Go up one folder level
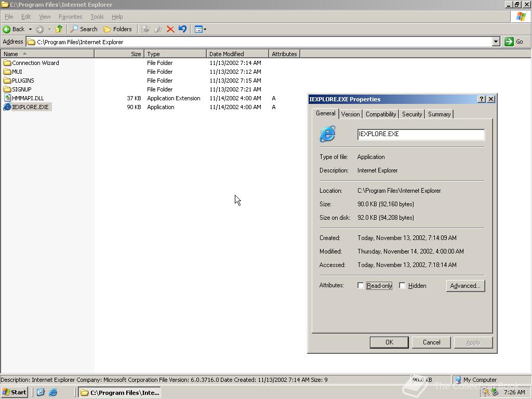This screenshot has height=399, width=532. (59, 29)
